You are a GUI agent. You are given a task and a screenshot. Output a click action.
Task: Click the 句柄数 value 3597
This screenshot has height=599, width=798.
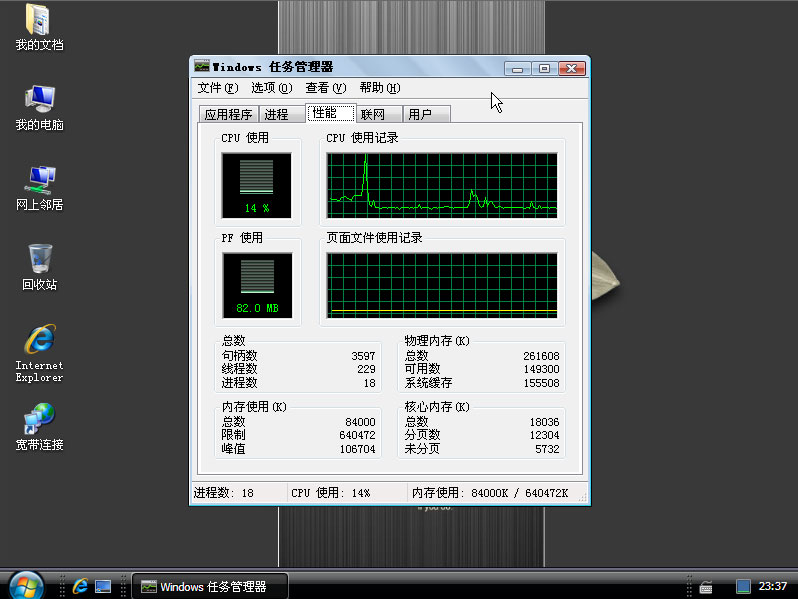363,356
